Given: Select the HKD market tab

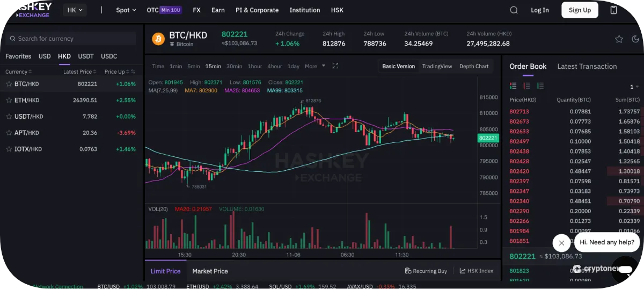Looking at the screenshot, I should [x=64, y=56].
